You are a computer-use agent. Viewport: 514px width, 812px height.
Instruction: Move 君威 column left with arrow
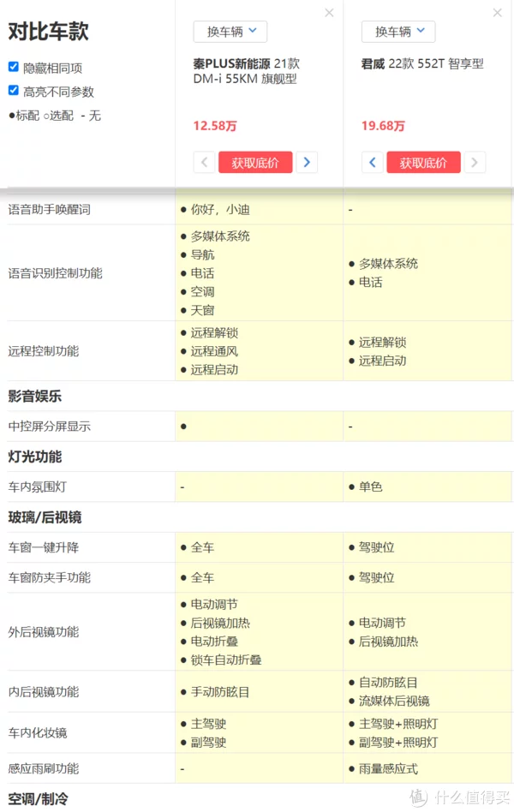click(x=373, y=163)
